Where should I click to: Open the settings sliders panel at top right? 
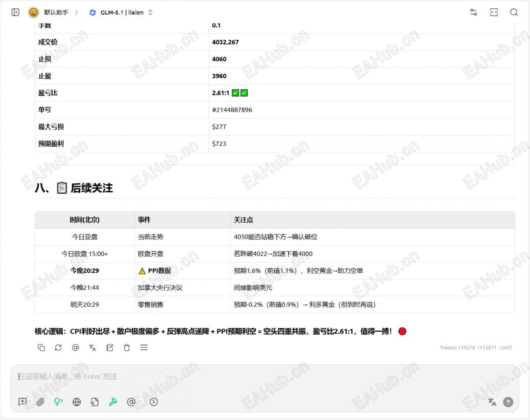point(473,12)
